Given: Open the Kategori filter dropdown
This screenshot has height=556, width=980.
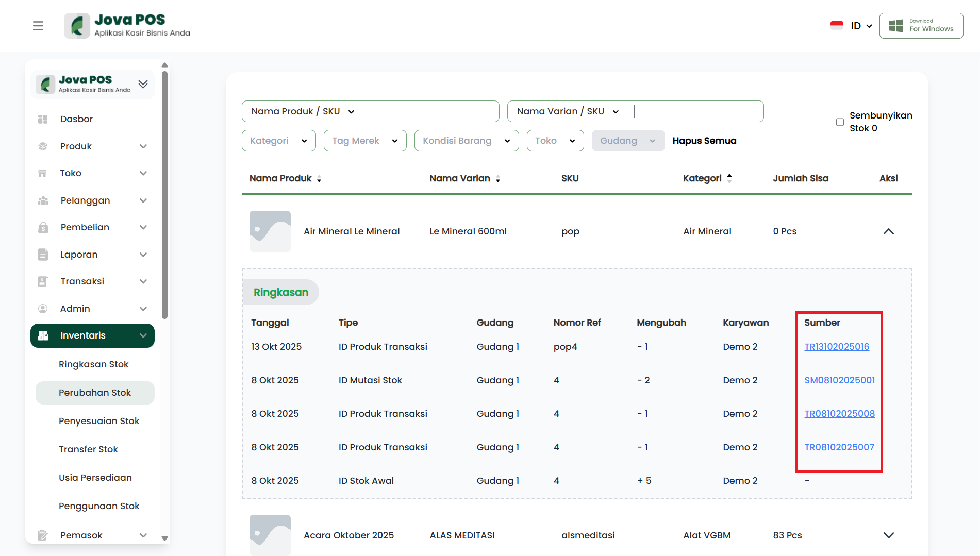Looking at the screenshot, I should coord(278,141).
